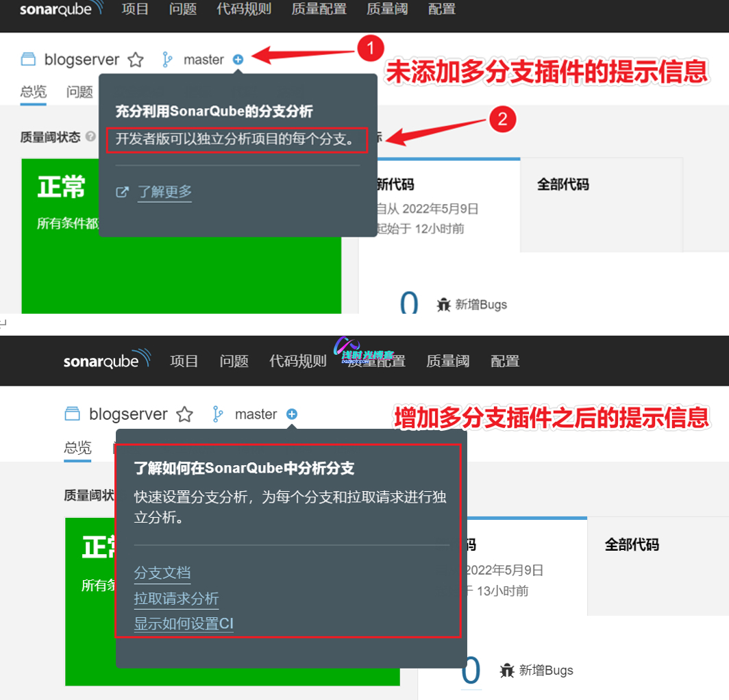Click the help icon beside 质量阈状态
The height and width of the screenshot is (700, 729).
[90, 137]
